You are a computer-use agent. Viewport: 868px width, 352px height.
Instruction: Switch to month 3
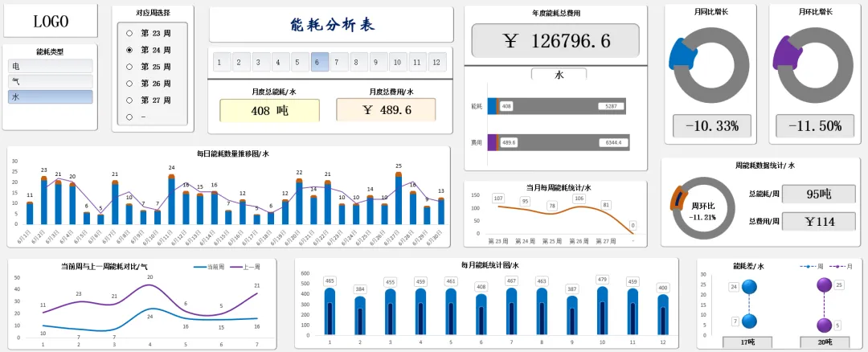260,62
